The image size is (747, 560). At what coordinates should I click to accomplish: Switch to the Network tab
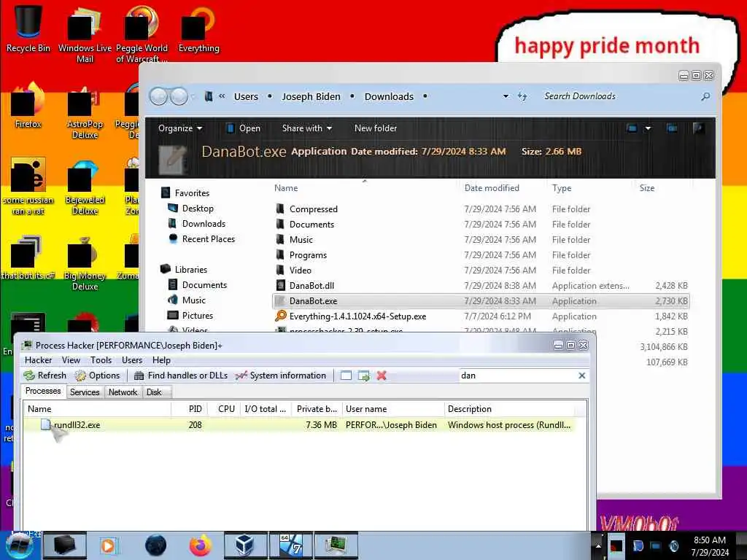click(123, 392)
